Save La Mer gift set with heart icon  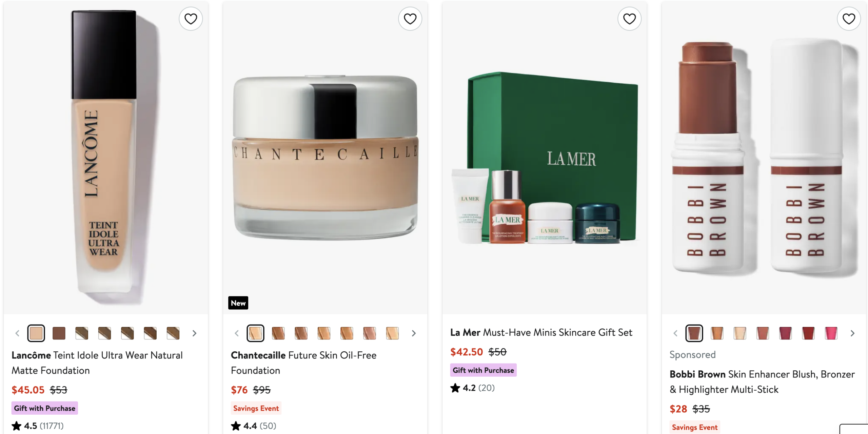629,19
